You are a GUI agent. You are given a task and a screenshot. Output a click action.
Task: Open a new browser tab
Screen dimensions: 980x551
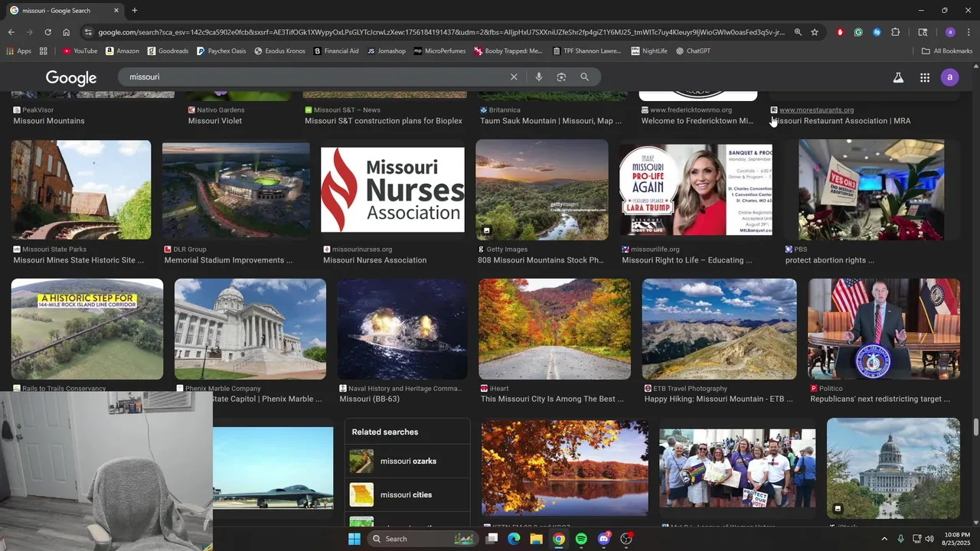click(135, 11)
